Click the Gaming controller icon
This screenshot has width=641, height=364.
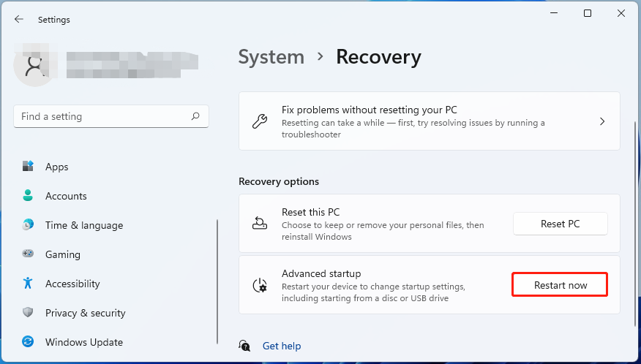28,254
